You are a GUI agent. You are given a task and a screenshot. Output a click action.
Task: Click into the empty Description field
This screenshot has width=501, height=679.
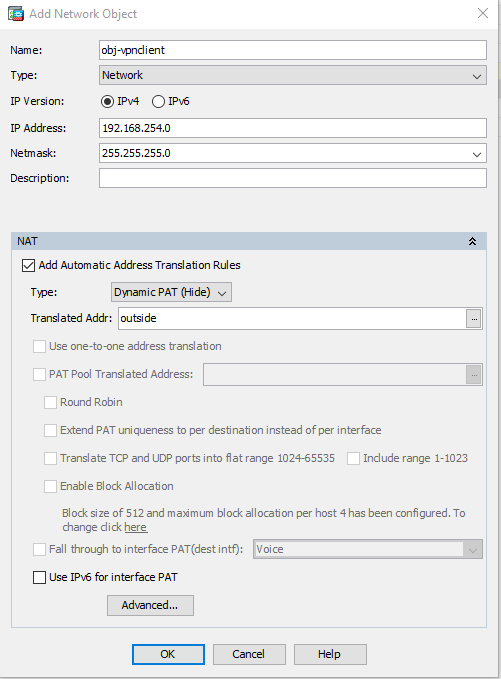tap(293, 178)
